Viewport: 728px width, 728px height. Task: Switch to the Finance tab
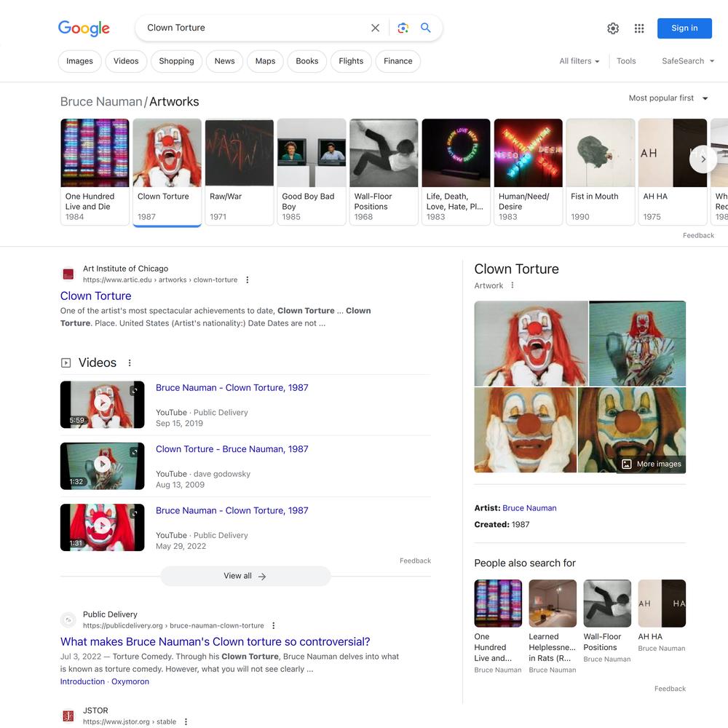point(398,61)
